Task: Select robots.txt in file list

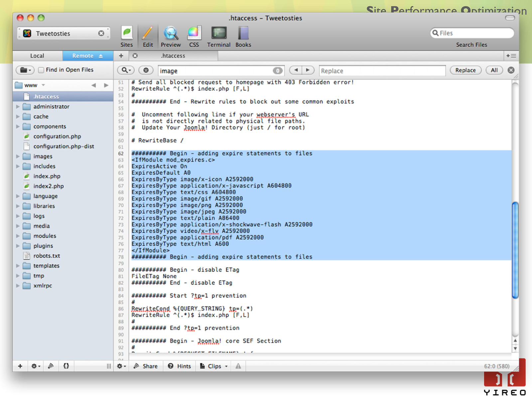Action: (47, 256)
